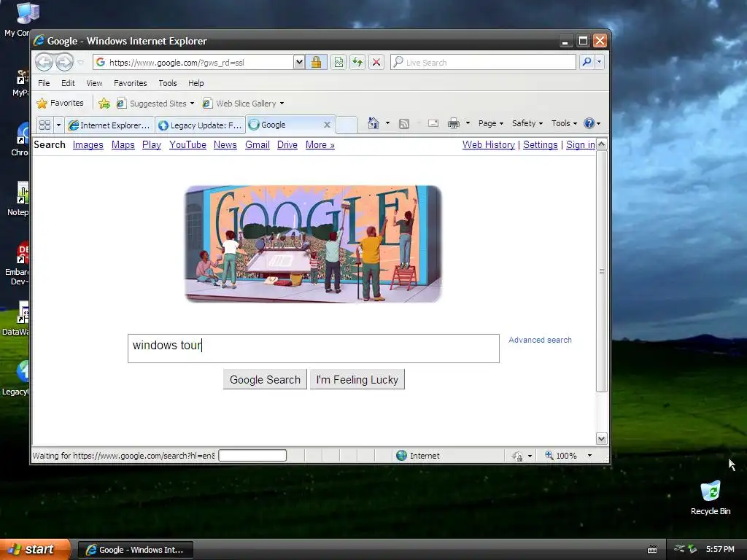Click the Windows start button
Screen dimensions: 747x560
35,549
